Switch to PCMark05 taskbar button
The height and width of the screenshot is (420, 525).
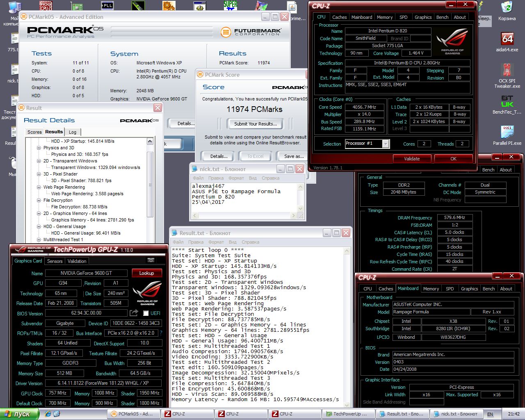[x=135, y=414]
